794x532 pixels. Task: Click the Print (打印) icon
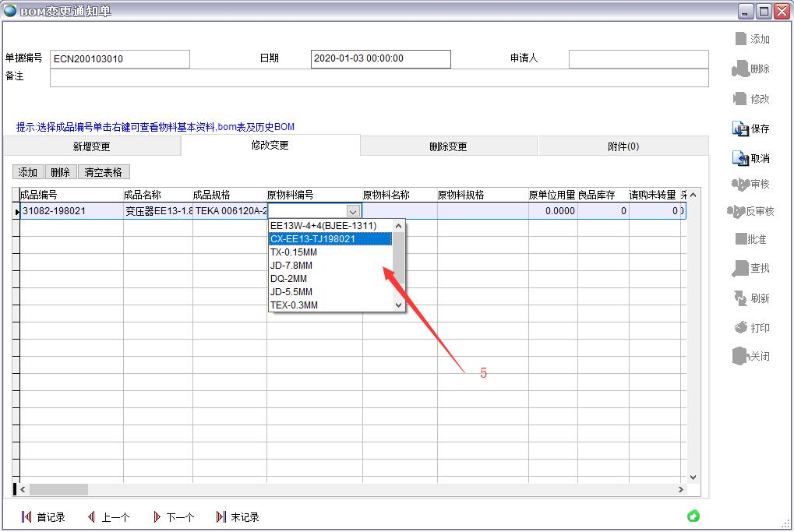point(741,328)
